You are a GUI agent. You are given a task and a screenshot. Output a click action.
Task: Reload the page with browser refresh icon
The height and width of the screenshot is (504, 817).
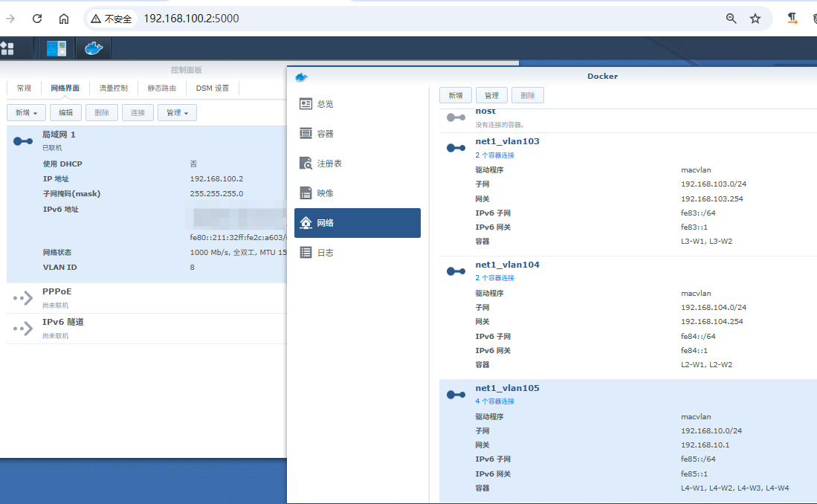click(37, 19)
